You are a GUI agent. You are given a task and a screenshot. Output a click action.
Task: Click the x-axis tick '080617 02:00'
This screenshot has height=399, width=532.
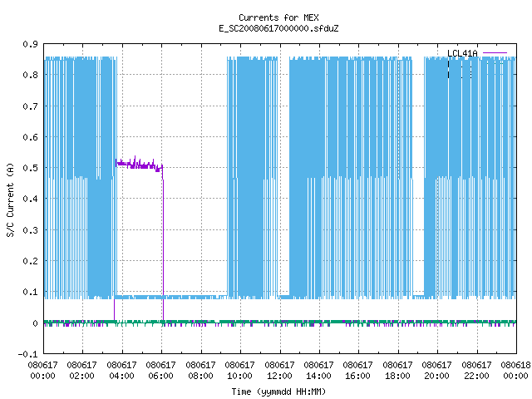click(81, 371)
